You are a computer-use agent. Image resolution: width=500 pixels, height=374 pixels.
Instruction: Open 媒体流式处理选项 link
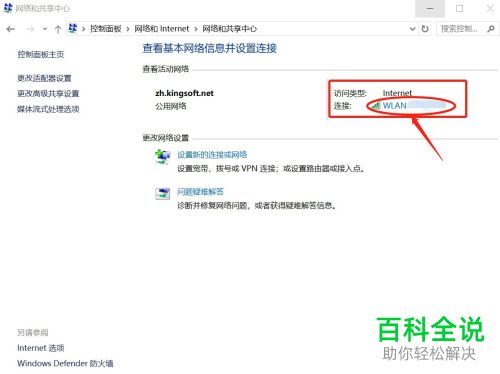[48, 109]
